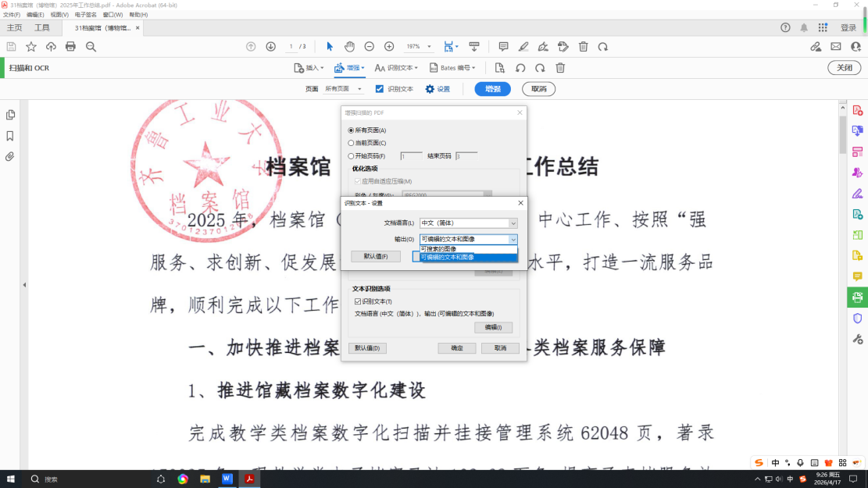Image resolution: width=868 pixels, height=488 pixels.
Task: Switch to the 工具 tab
Action: tap(41, 28)
